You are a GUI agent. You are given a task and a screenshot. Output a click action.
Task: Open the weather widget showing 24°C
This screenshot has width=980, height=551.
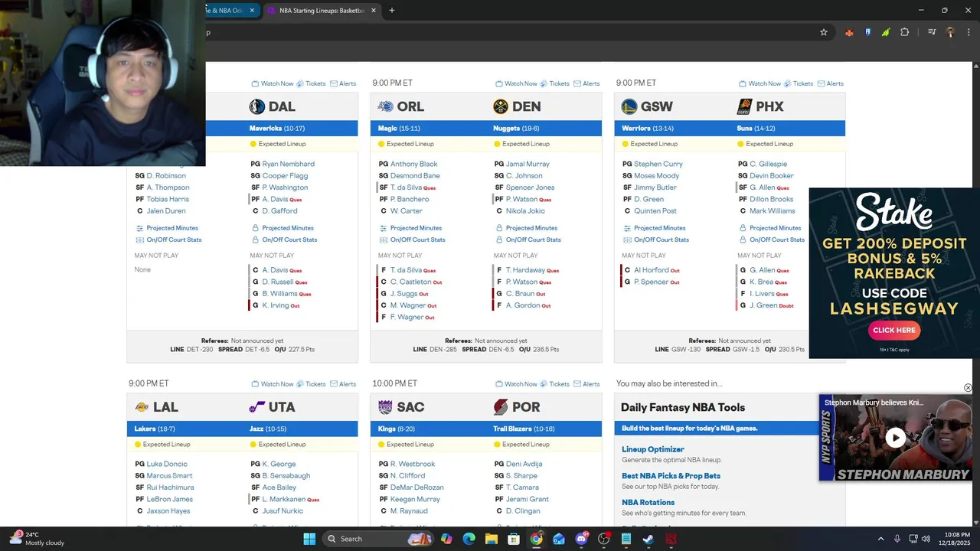[x=37, y=539]
